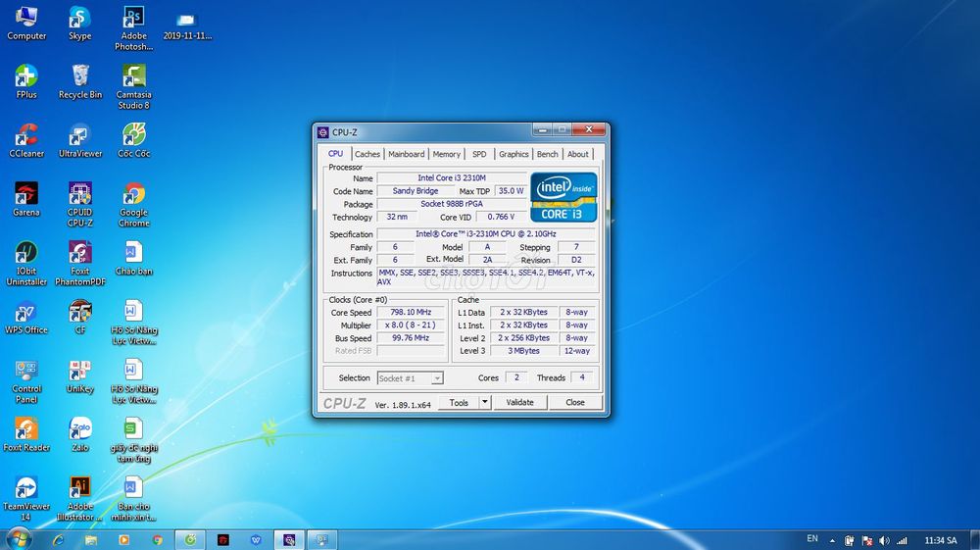Launch Adobe Illustrator desktop shortcut

pos(80,498)
